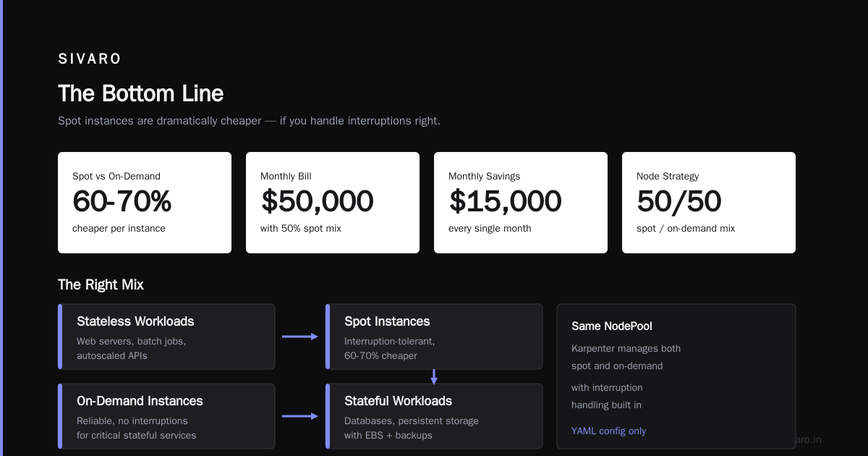The height and width of the screenshot is (456, 868).
Task: Click the spot instances subtitle text
Action: (x=249, y=121)
